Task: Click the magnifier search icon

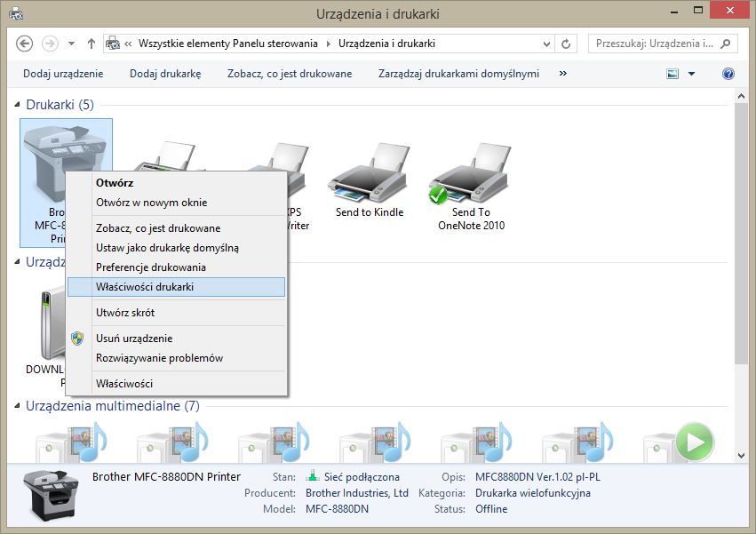Action: pos(725,44)
